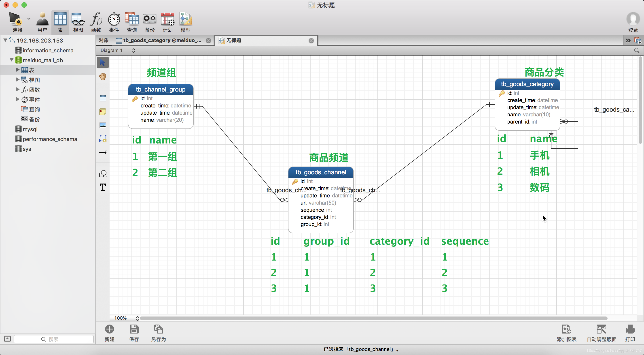Open the Model toolbar button
This screenshot has width=644, height=355.
185,22
